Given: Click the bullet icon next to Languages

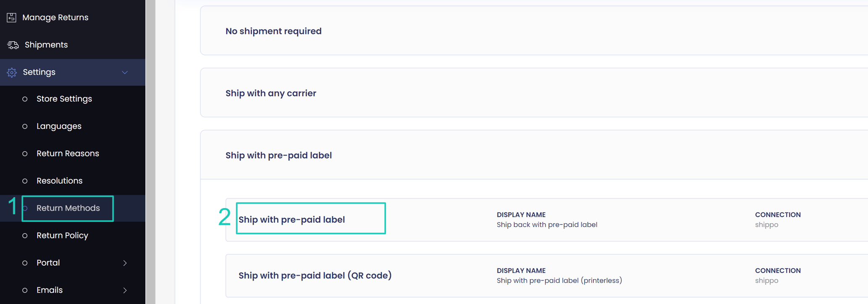Looking at the screenshot, I should pos(24,126).
